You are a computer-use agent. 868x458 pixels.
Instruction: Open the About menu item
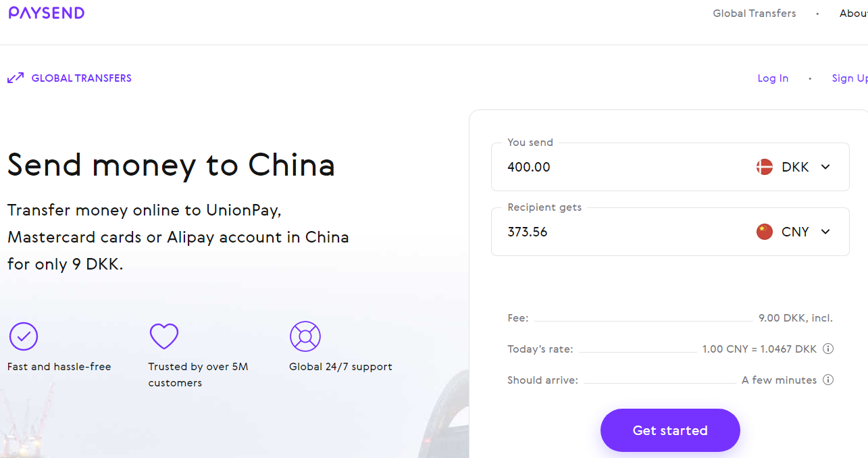853,14
